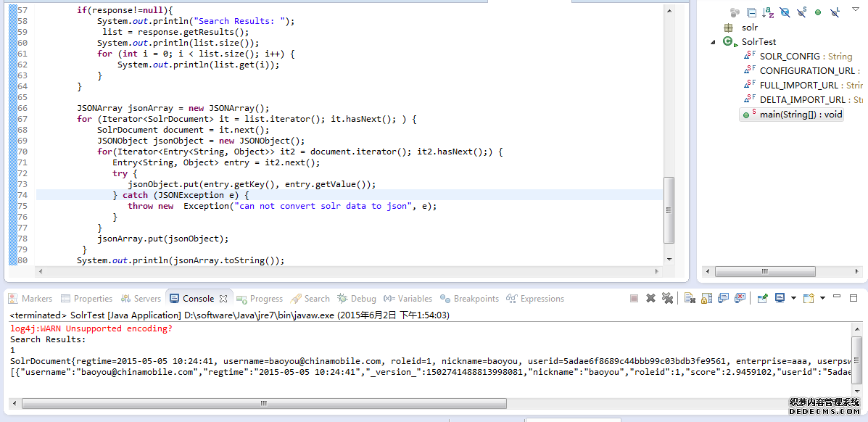
Task: Collapse the SolrTest class tree node
Action: pos(714,42)
